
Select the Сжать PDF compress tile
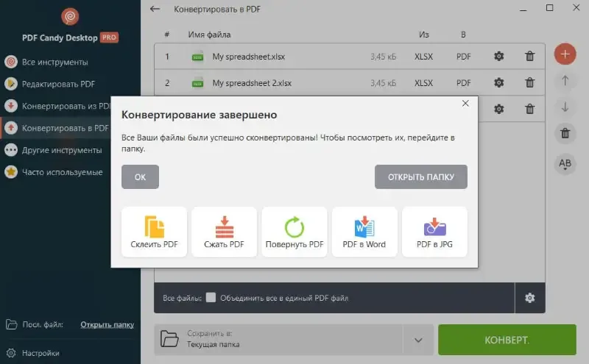pos(225,232)
